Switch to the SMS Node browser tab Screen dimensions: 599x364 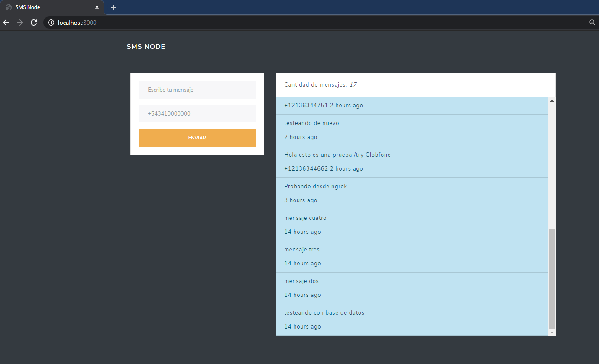(52, 7)
